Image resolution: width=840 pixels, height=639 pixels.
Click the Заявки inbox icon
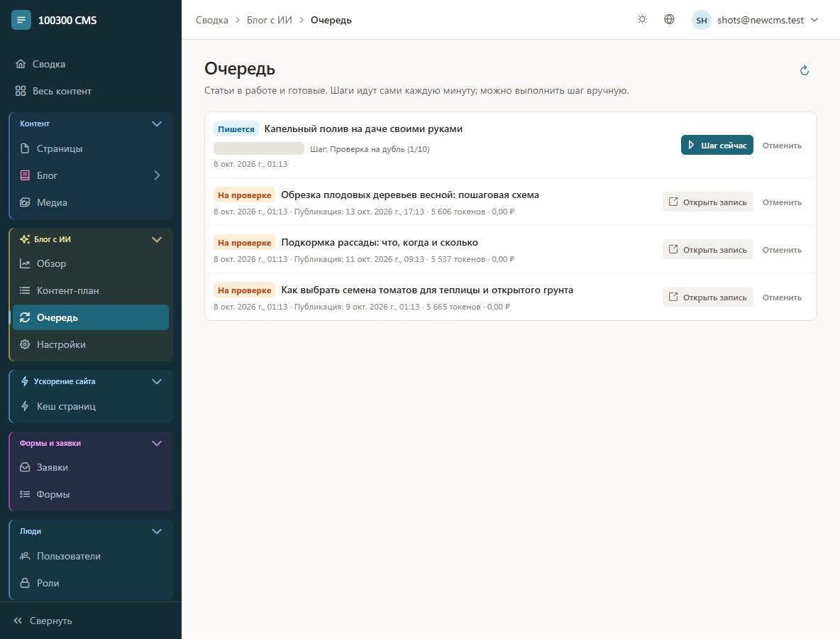click(x=25, y=467)
